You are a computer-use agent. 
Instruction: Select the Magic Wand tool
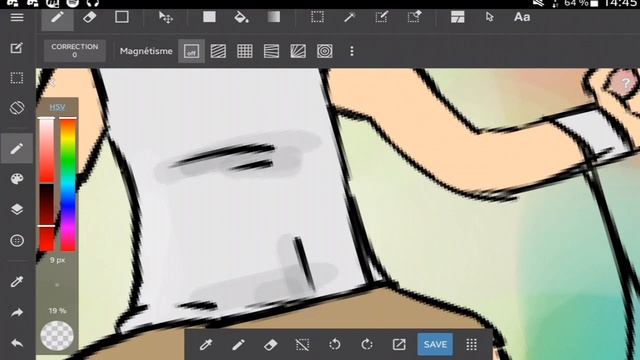[349, 17]
